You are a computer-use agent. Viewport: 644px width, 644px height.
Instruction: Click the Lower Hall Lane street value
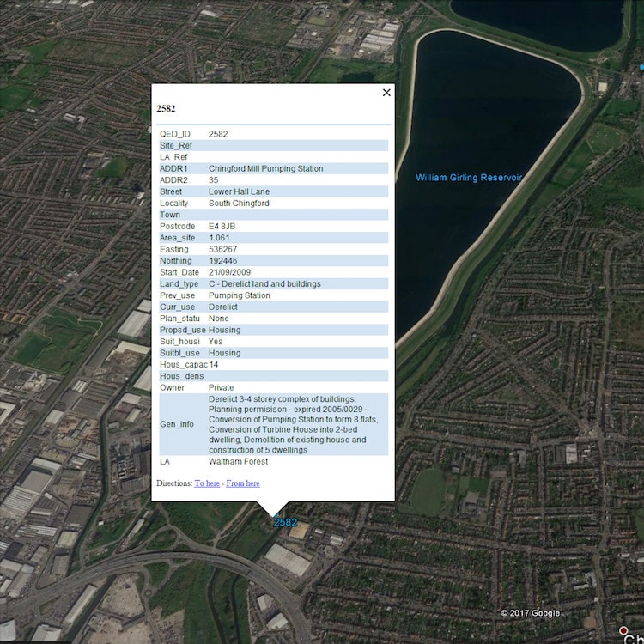coord(239,191)
